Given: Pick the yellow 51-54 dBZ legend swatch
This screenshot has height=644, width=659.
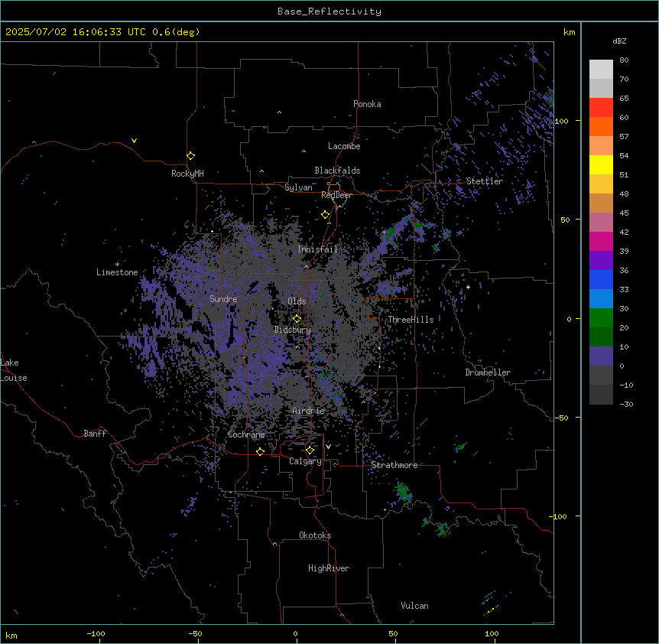Looking at the screenshot, I should (x=601, y=164).
